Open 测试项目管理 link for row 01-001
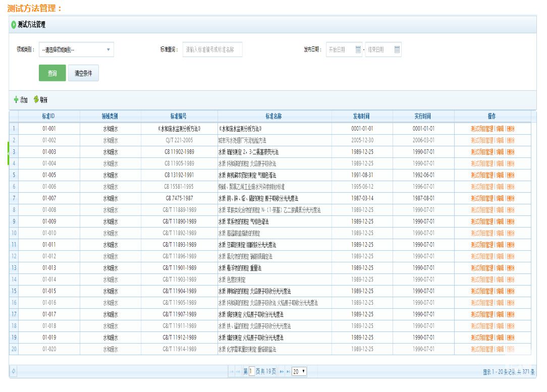 tap(482, 129)
